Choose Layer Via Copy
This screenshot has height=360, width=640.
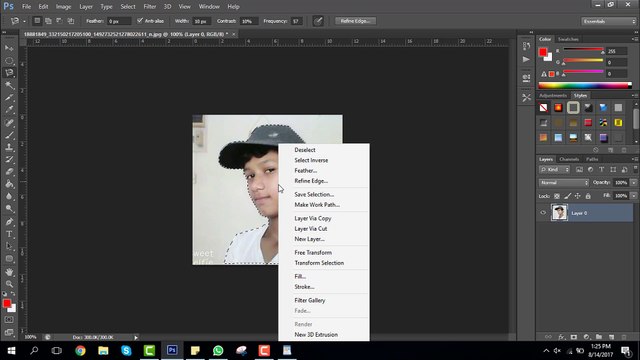coord(313,218)
